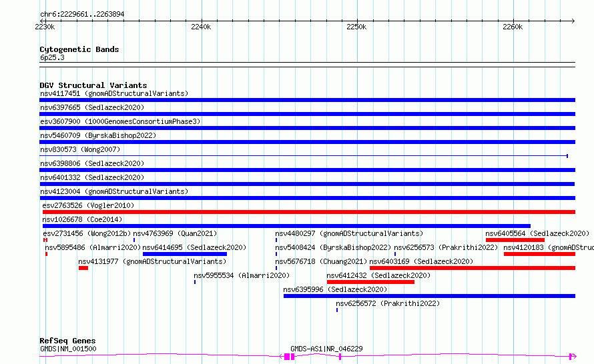Click the small blue mark of nsv6256573

(395, 254)
